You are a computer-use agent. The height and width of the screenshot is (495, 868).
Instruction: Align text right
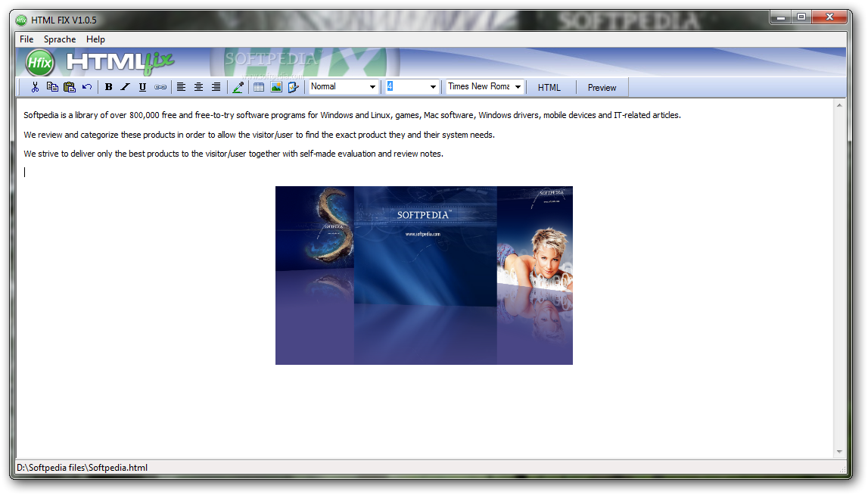[x=216, y=87]
